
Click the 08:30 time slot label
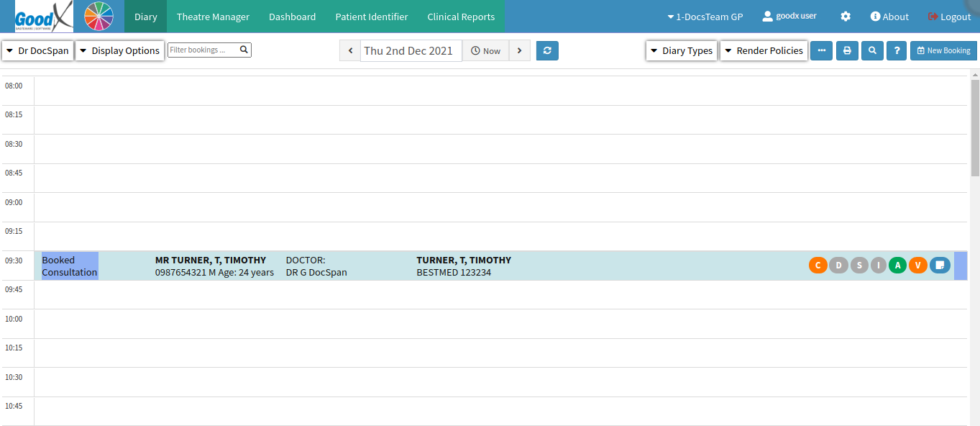14,144
